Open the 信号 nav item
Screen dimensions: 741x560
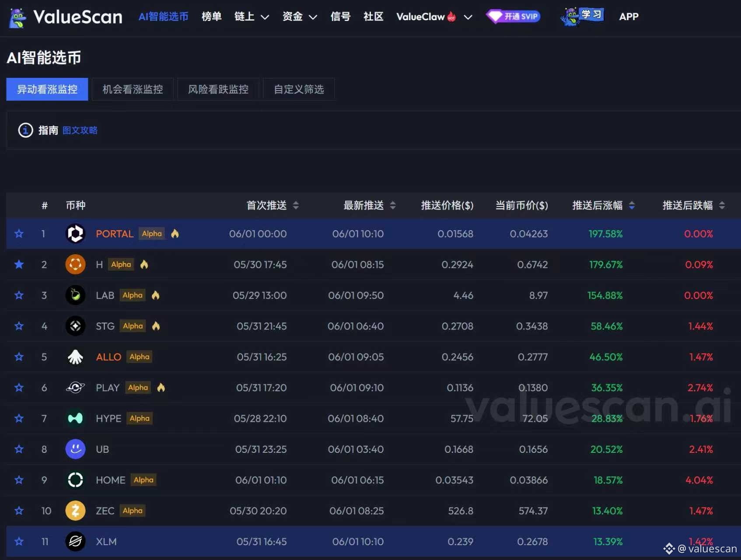(x=340, y=17)
